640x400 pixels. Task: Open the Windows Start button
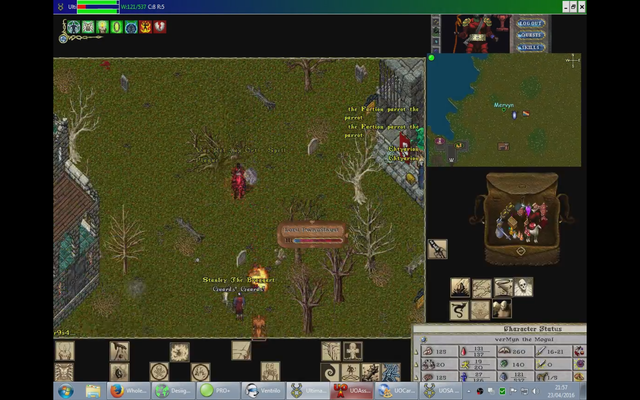(65, 391)
